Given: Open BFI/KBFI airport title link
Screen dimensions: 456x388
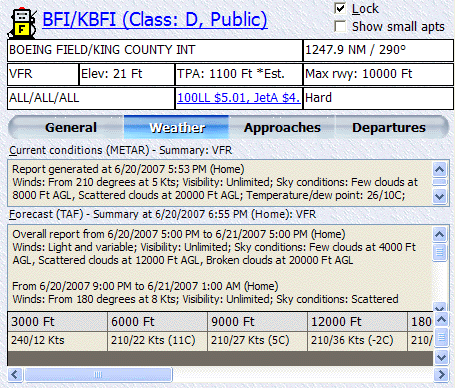Looking at the screenshot, I should point(155,20).
